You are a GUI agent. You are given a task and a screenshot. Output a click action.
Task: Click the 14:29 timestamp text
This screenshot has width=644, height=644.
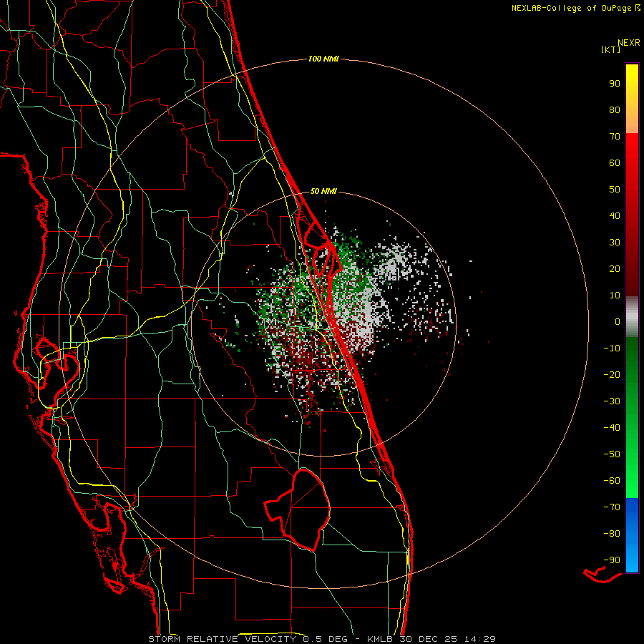(x=479, y=639)
